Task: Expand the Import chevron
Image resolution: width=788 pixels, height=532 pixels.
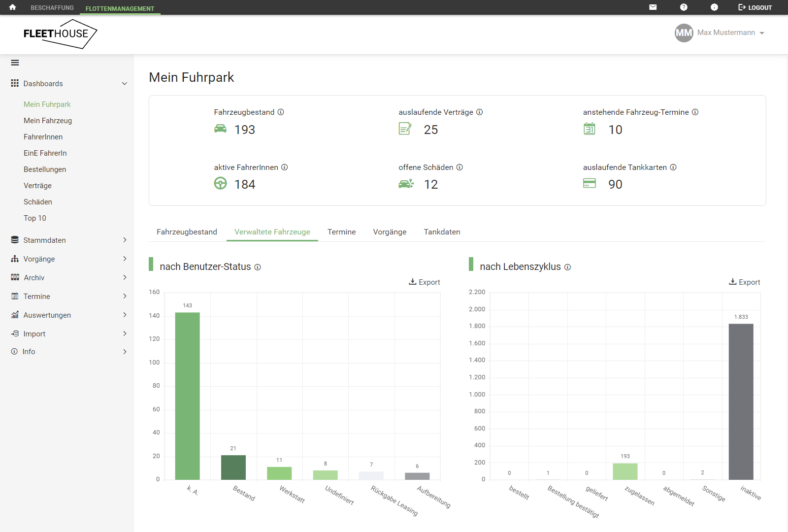Action: point(125,333)
